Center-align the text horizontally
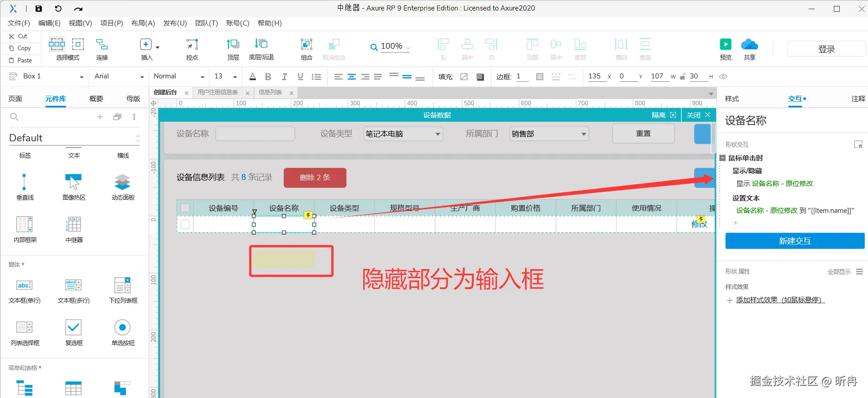The height and width of the screenshot is (398, 868). 352,77
